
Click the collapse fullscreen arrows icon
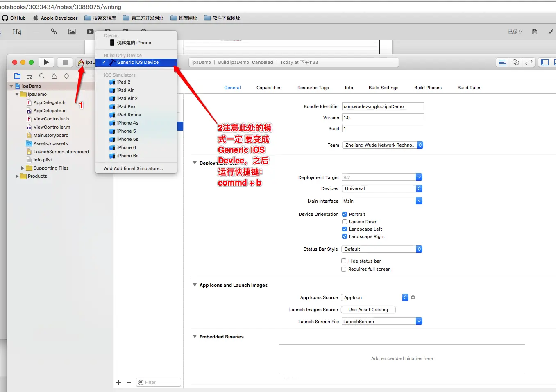coord(551,32)
